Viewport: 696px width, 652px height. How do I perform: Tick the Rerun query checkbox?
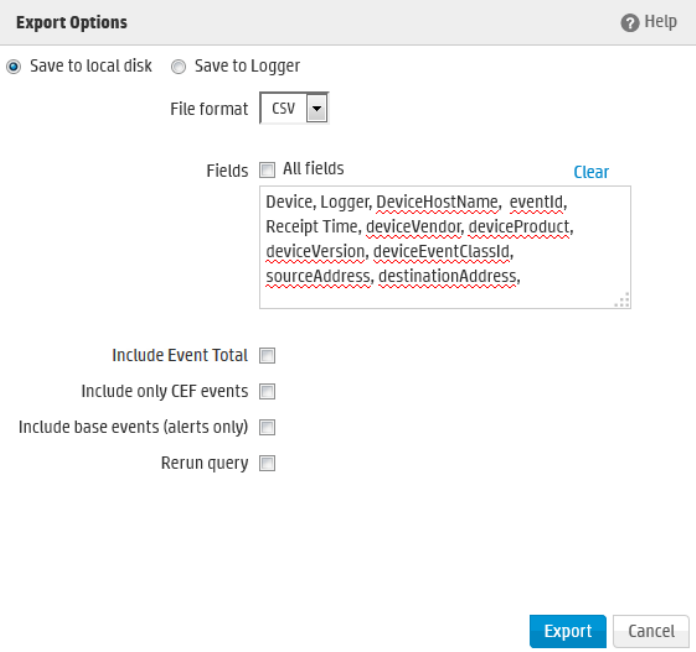[x=268, y=463]
